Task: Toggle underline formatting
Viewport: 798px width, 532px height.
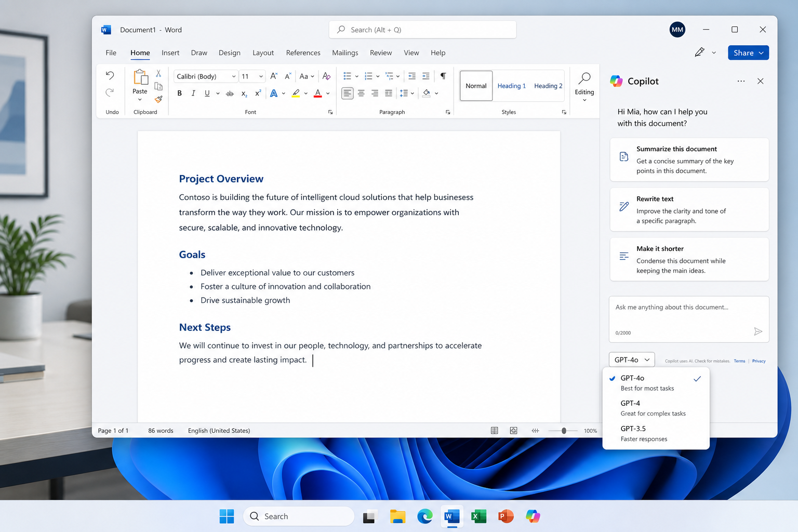Action: pos(207,94)
